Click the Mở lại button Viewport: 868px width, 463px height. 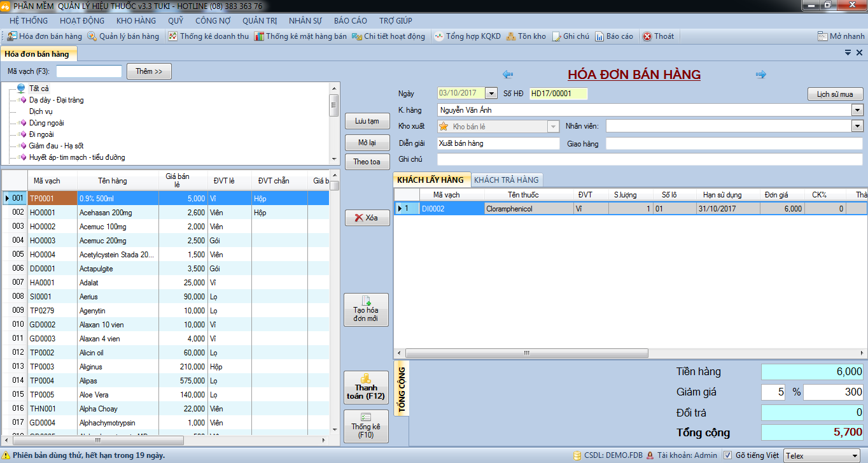click(x=367, y=143)
